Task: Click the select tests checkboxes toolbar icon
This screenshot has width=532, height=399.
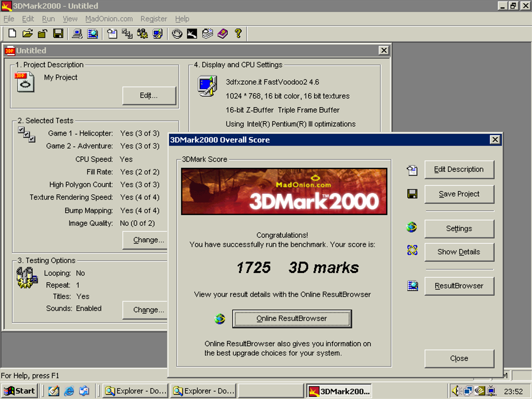Action: [x=127, y=33]
